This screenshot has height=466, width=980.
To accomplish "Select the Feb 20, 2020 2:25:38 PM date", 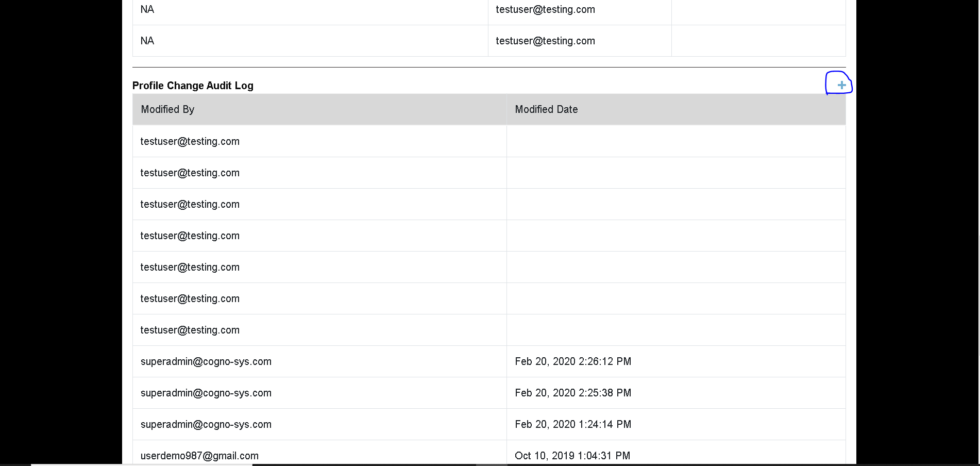I will coord(573,393).
